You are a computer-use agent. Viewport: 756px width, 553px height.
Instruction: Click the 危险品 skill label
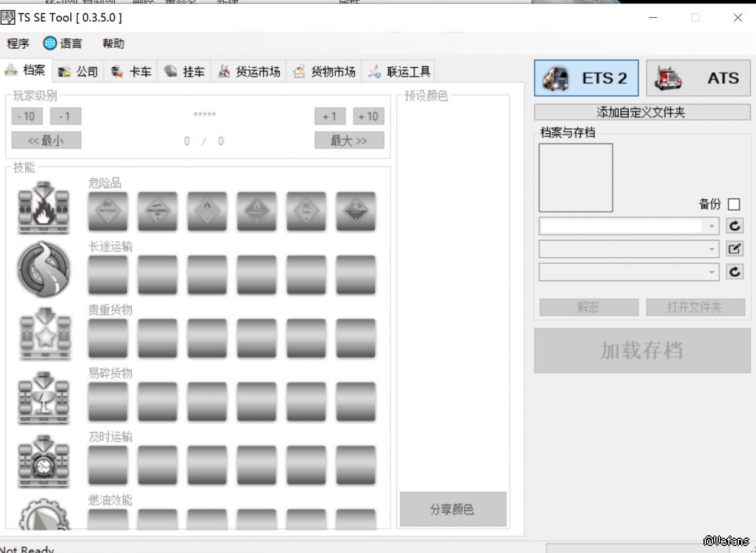click(105, 184)
